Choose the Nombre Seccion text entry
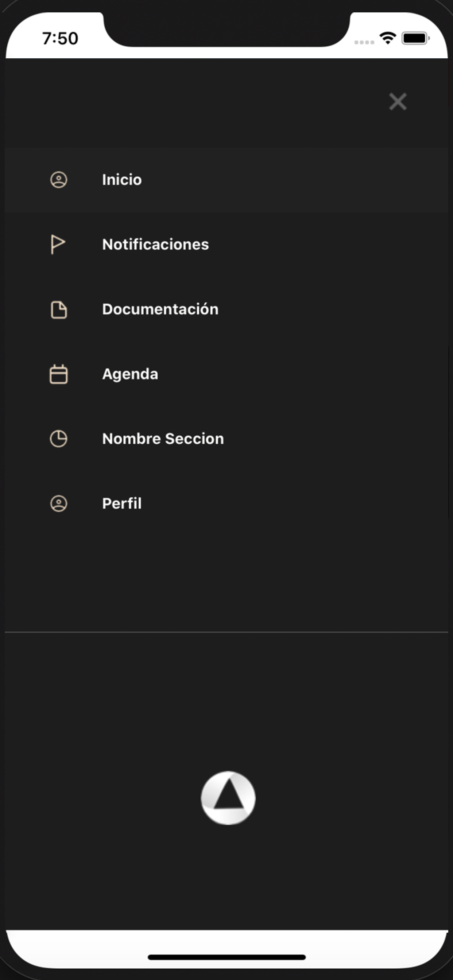 pyautogui.click(x=163, y=439)
